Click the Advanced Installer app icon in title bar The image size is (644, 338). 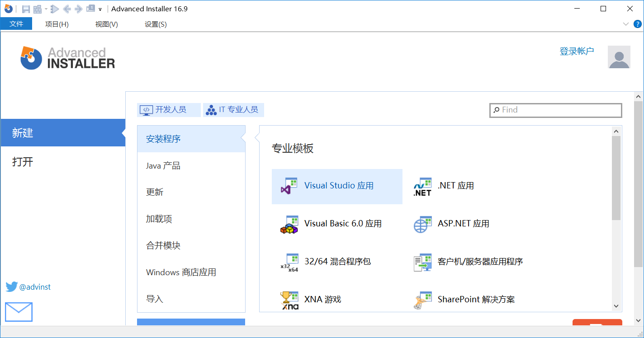coord(9,9)
